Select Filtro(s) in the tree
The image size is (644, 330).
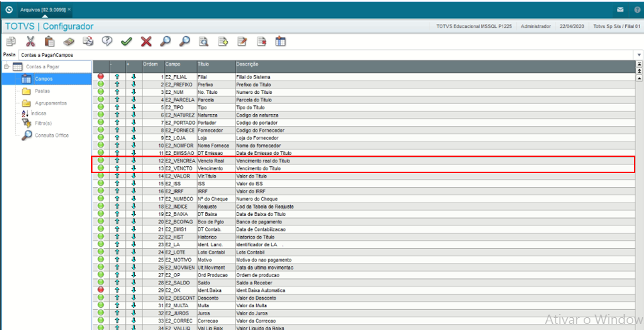(x=44, y=123)
